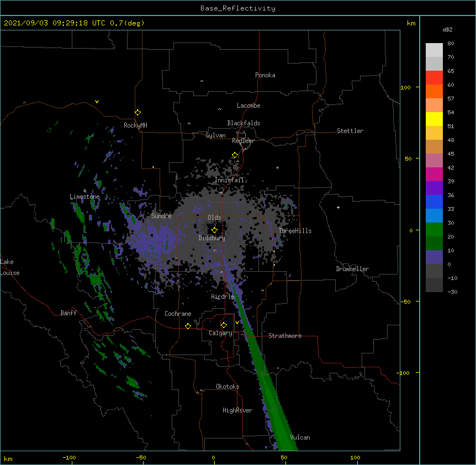Click the Lacombe city label
This screenshot has width=476, height=465.
coord(248,105)
